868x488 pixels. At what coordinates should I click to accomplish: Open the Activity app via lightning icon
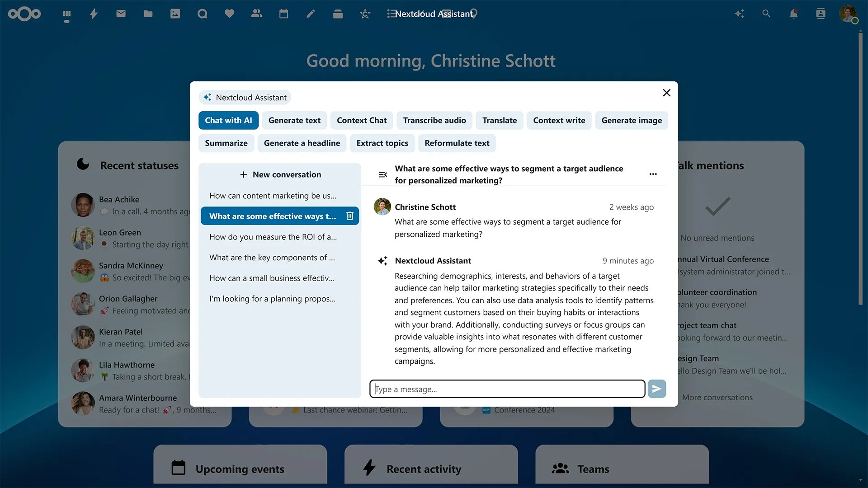(x=93, y=14)
